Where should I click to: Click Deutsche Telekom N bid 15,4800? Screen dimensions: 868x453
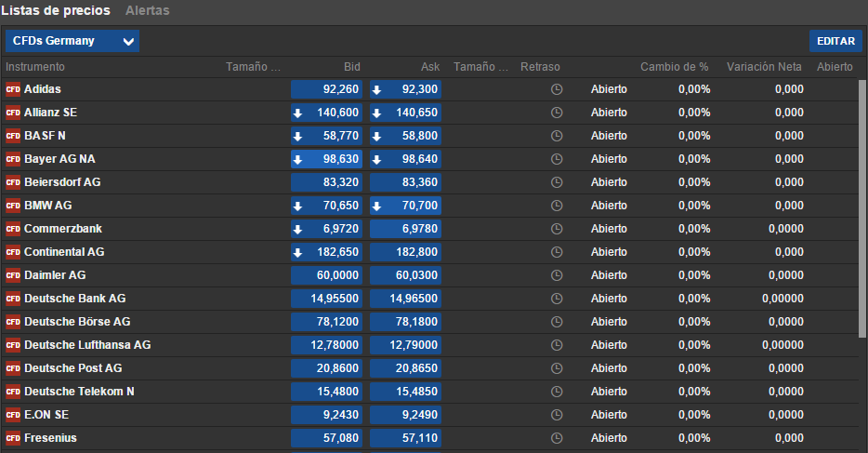point(326,392)
